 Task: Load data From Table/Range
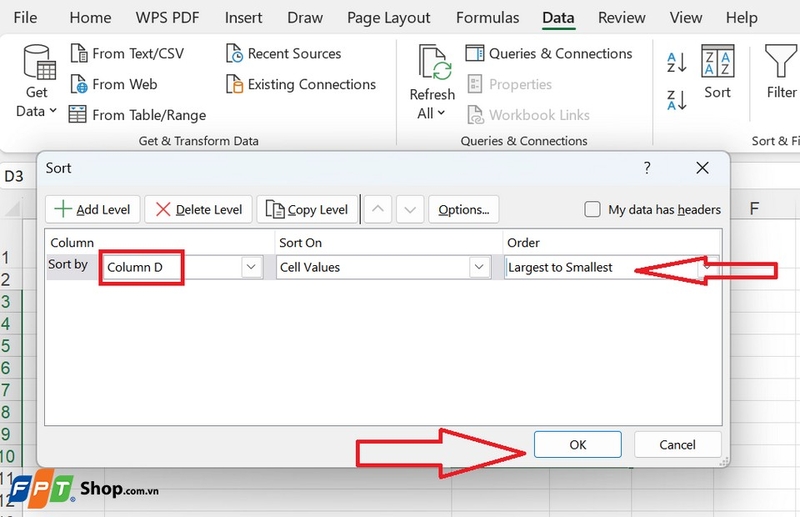click(138, 115)
